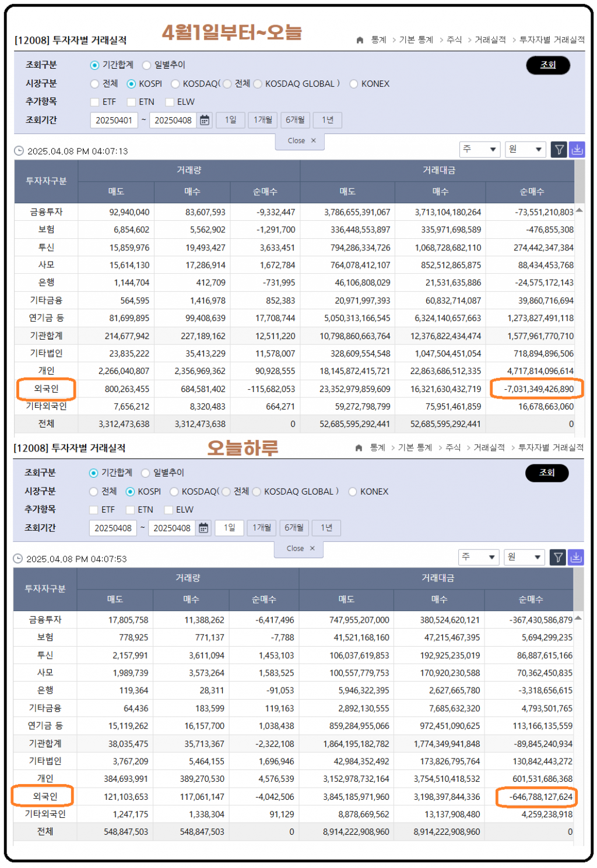The image size is (597, 868).
Task: Select 일별추이 radio button in bottom panel
Action: pyautogui.click(x=146, y=473)
